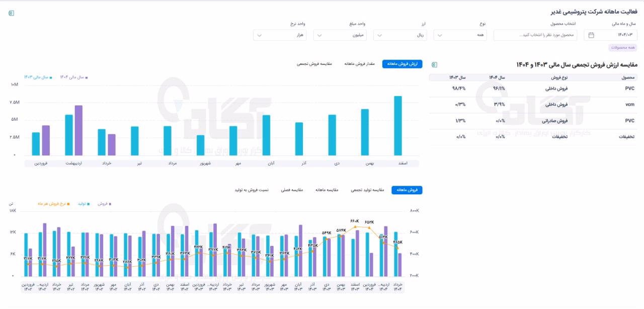
Task: Click the همه محصولات filter tag
Action: [x=623, y=48]
